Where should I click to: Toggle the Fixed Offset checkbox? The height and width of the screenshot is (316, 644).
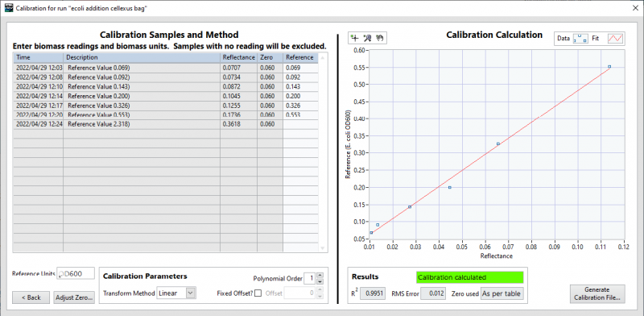click(x=258, y=293)
